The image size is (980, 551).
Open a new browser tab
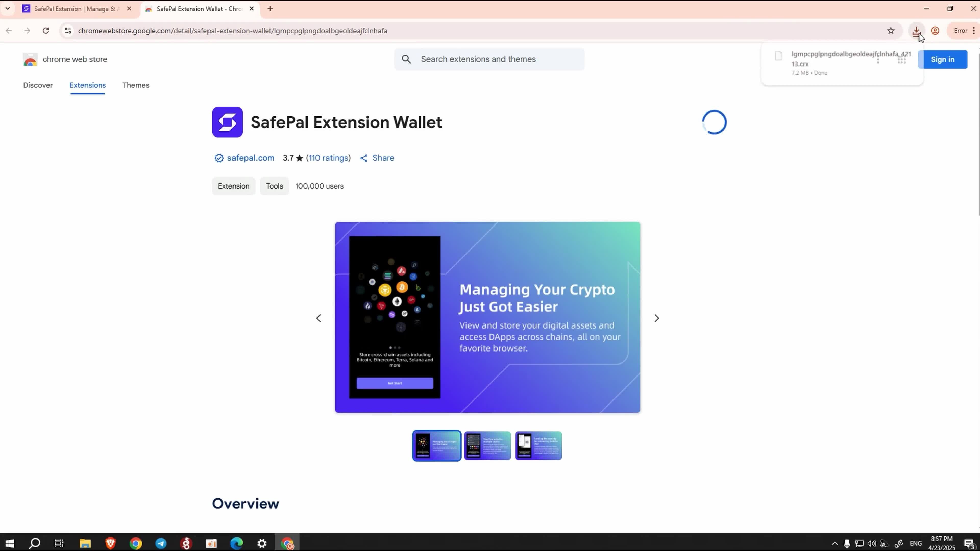270,9
